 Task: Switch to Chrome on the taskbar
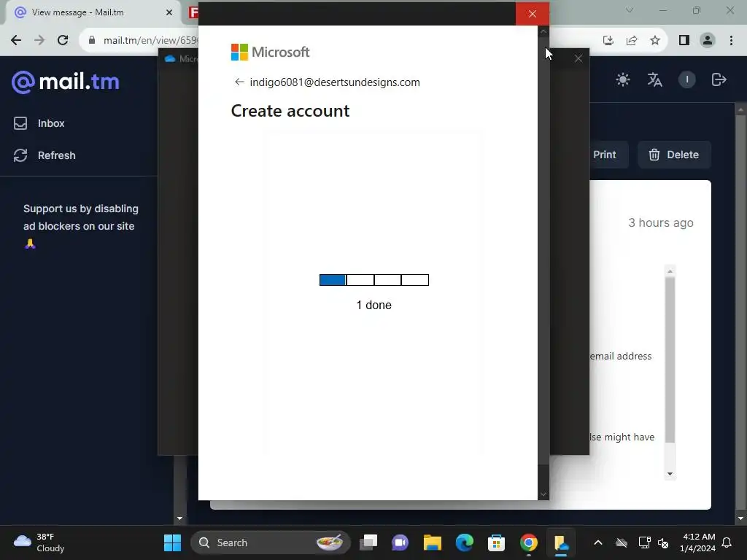click(x=529, y=542)
